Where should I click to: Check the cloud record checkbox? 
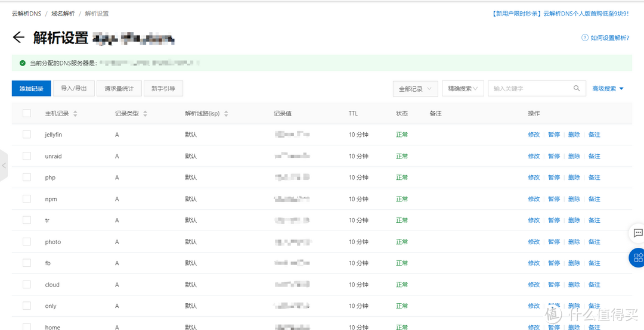pyautogui.click(x=27, y=285)
